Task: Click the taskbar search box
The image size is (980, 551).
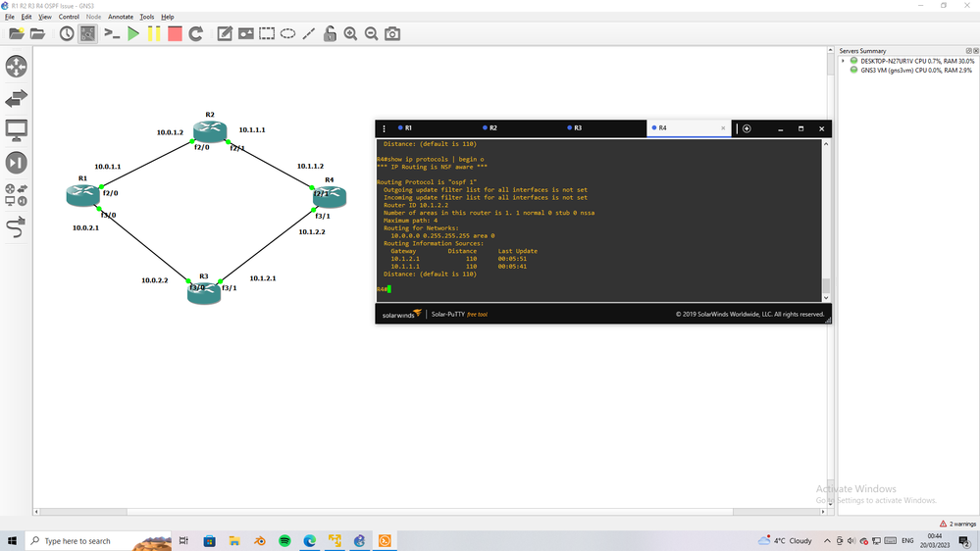Action: [99, 541]
